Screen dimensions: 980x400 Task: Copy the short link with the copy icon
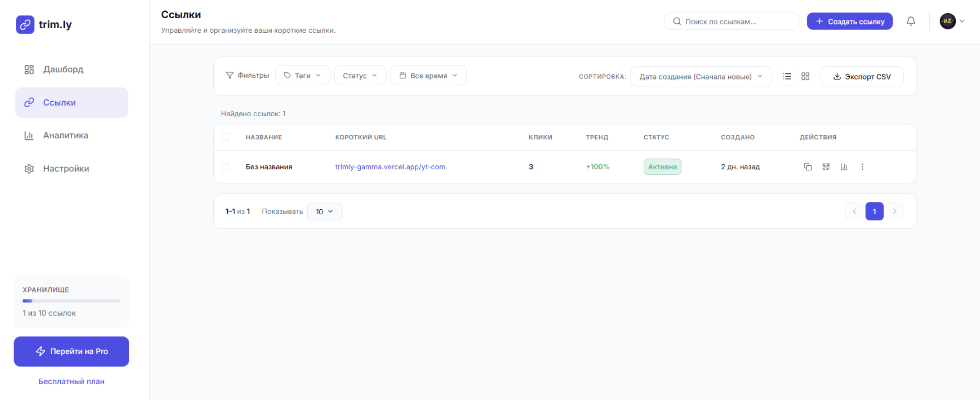[808, 167]
